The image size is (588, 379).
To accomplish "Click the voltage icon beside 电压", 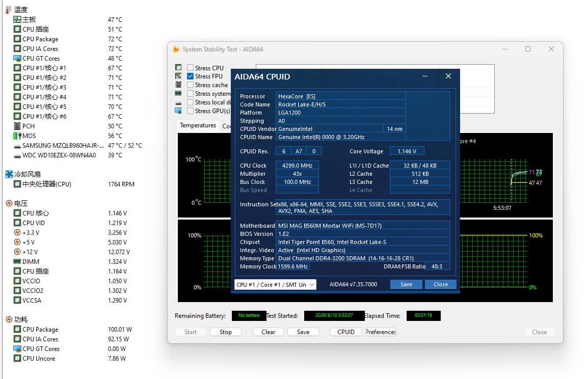I will (9, 204).
